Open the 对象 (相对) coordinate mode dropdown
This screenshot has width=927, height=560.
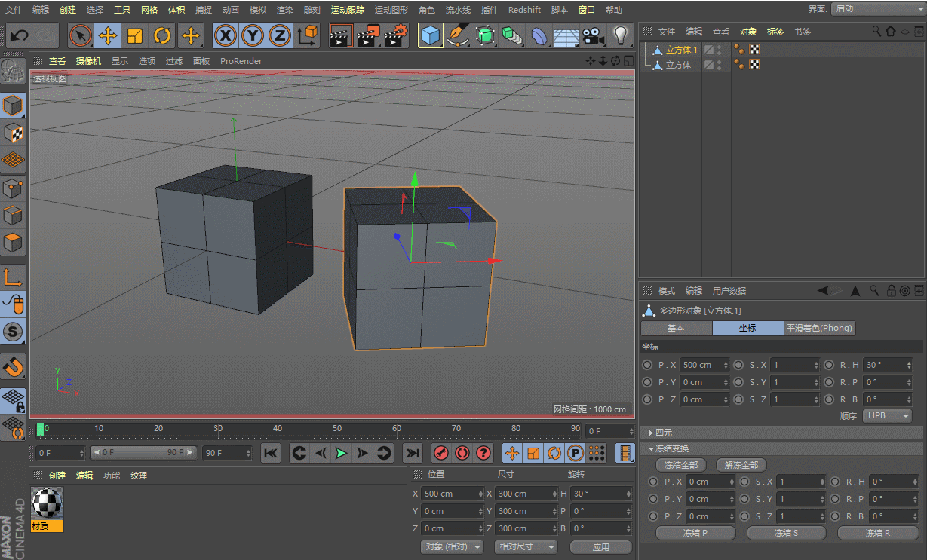click(451, 547)
